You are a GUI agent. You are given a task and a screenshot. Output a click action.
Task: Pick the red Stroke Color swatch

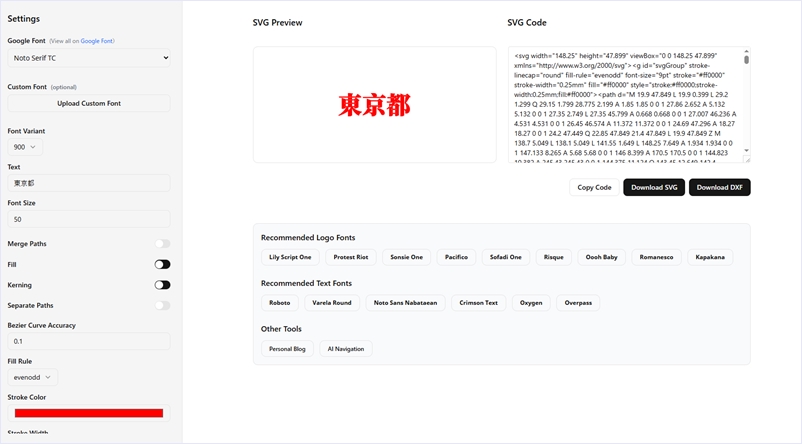pyautogui.click(x=89, y=413)
